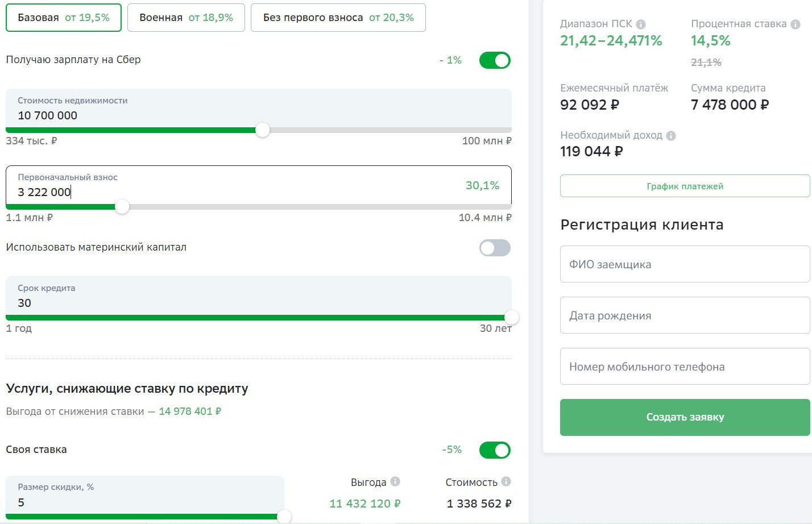This screenshot has width=812, height=524.
Task: Choose the Без первого взноса tab
Action: point(338,18)
